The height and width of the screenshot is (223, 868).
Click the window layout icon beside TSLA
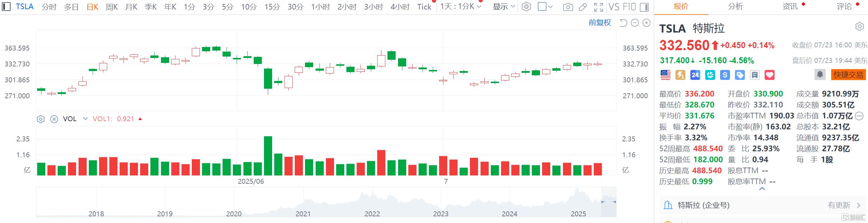click(6, 6)
